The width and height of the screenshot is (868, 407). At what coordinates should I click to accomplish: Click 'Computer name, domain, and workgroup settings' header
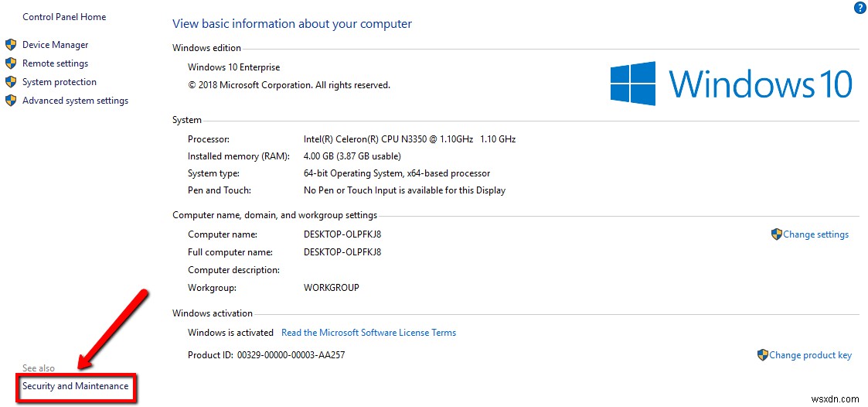(x=274, y=215)
